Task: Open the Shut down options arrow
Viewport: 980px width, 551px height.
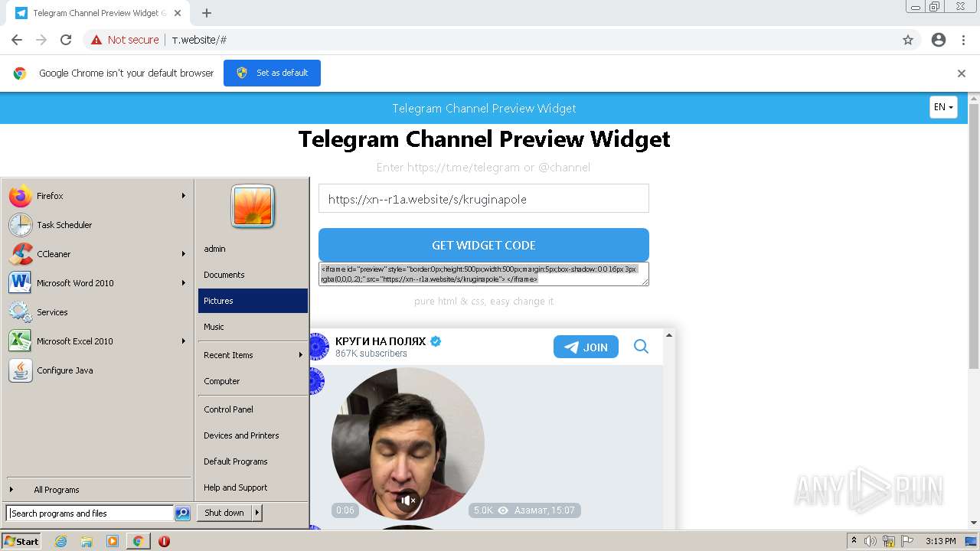Action: [257, 513]
